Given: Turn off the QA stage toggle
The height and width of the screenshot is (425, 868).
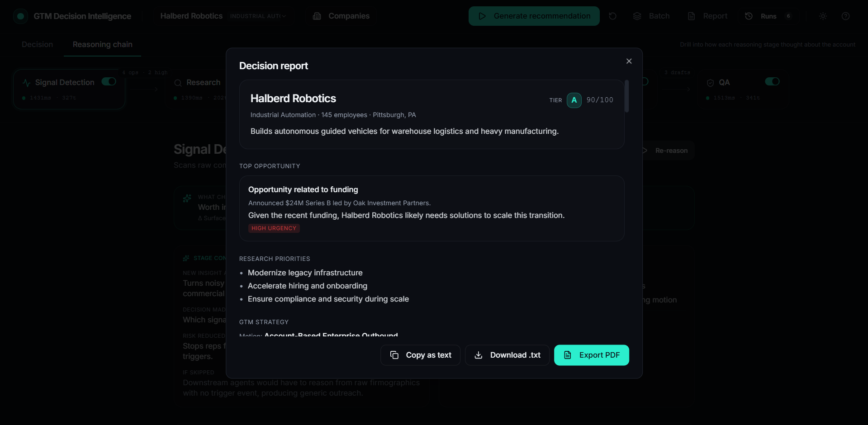Looking at the screenshot, I should (772, 82).
